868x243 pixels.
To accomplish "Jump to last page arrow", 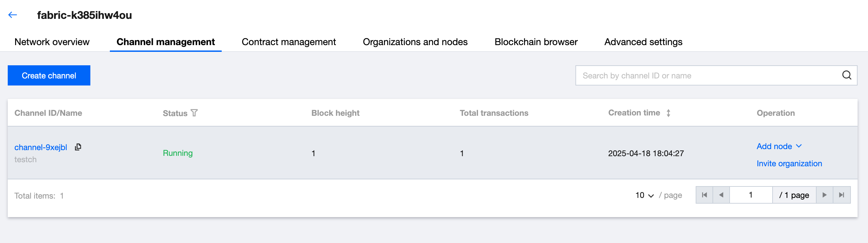I will (841, 195).
